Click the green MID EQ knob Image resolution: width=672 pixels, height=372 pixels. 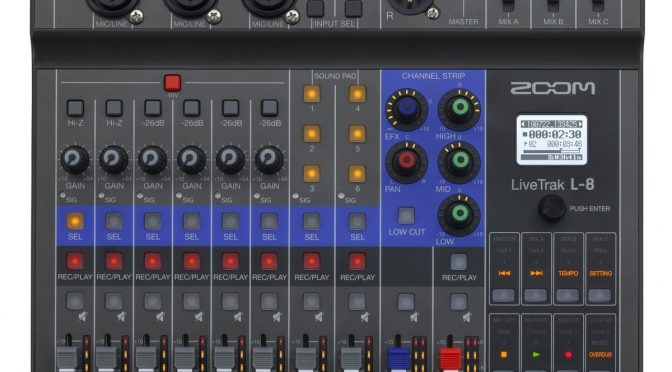459,162
